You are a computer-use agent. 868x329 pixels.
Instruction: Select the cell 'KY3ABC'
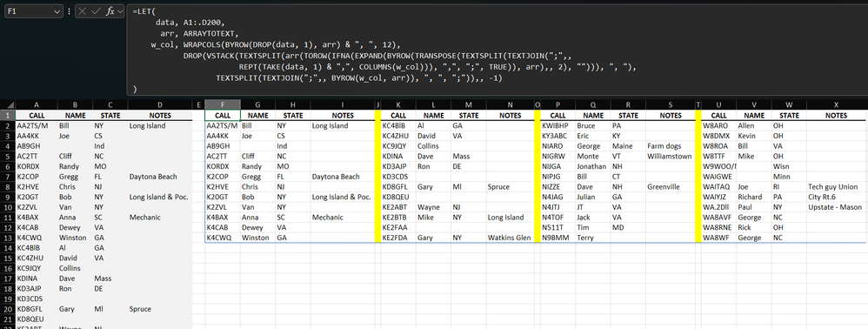point(558,136)
